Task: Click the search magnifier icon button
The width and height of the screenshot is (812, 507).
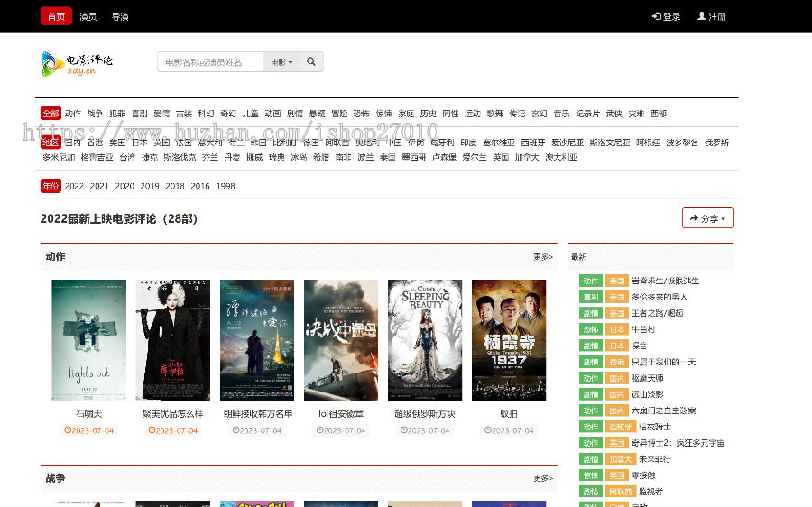Action: (311, 61)
